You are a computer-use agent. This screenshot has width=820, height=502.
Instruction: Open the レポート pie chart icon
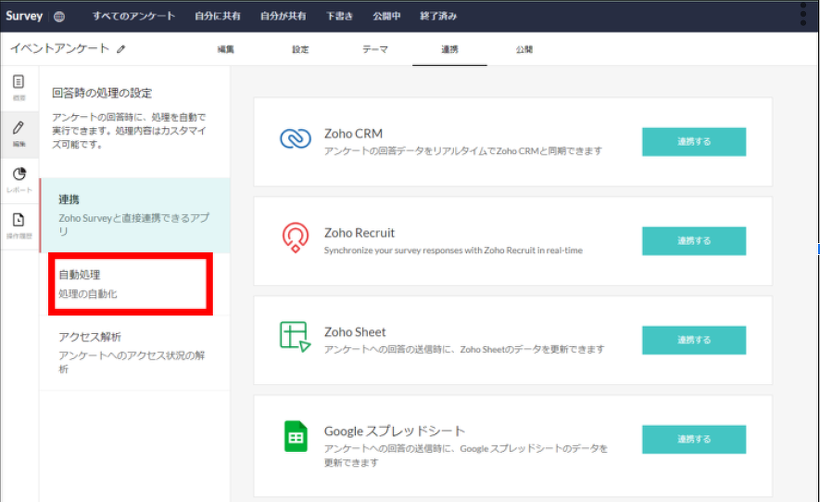click(x=19, y=178)
